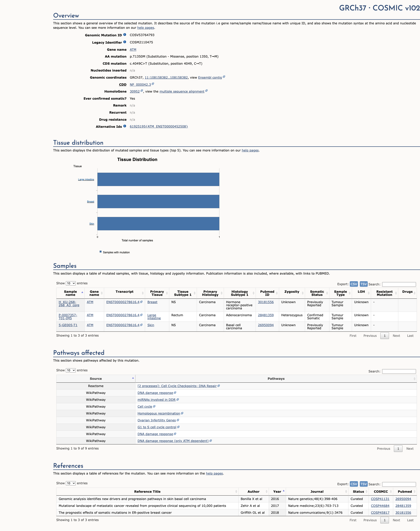
Task: Click the Skin label in tissue chart
Action: tap(91, 224)
